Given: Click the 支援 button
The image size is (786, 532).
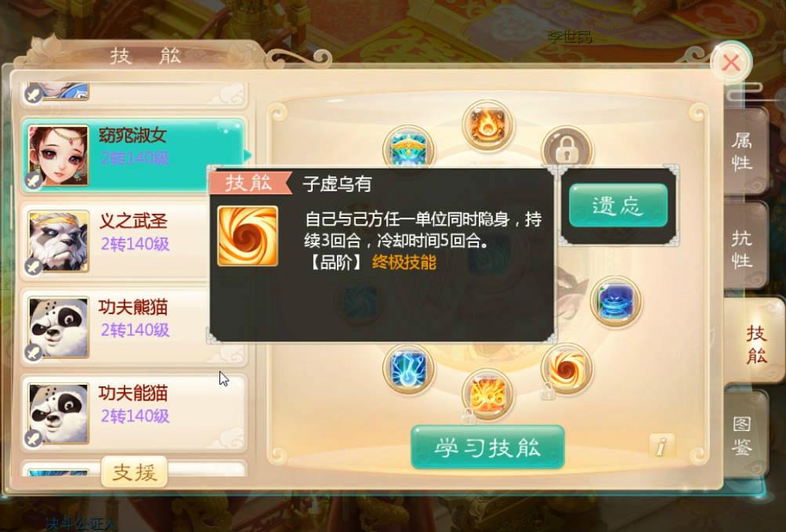Looking at the screenshot, I should 134,472.
